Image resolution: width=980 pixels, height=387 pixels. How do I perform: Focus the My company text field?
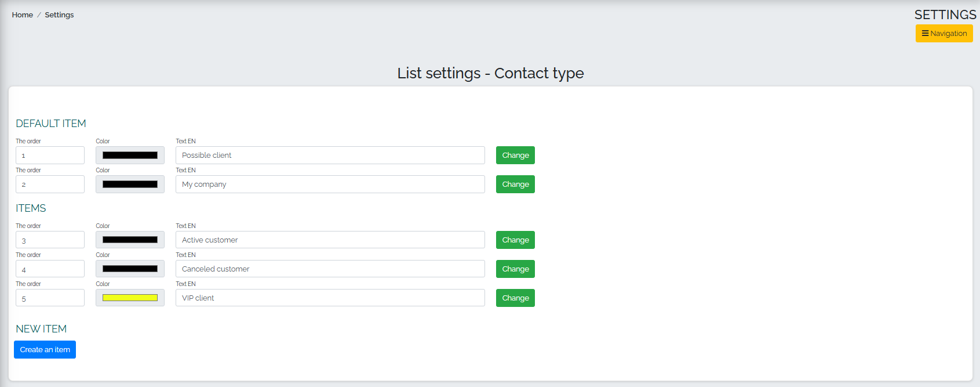[330, 185]
